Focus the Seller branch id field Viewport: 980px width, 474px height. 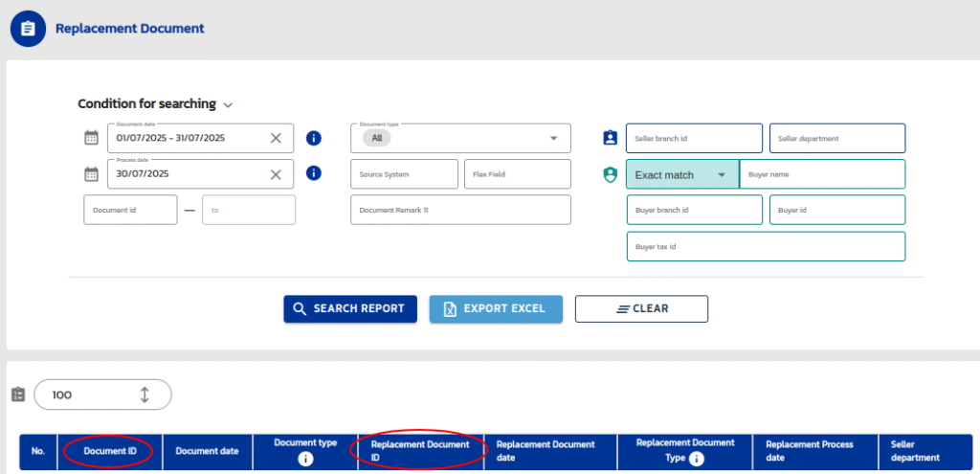695,138
